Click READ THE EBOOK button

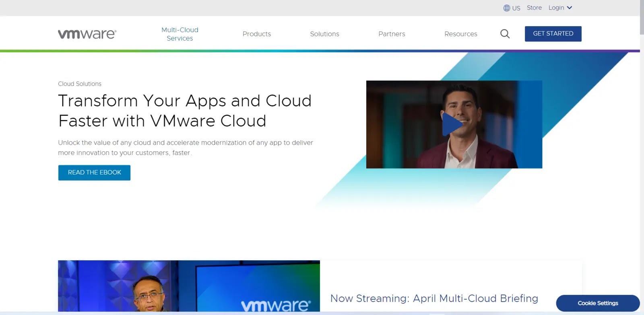(94, 173)
